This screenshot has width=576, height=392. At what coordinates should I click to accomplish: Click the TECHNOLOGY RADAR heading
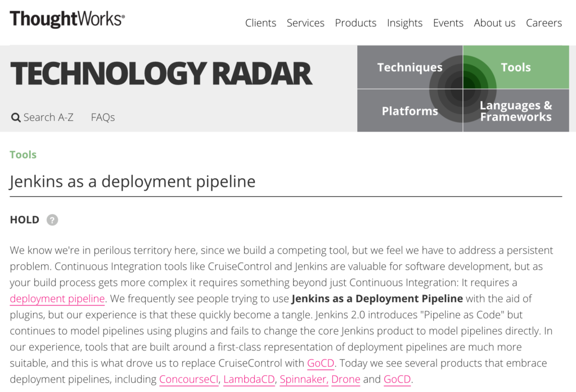(161, 74)
